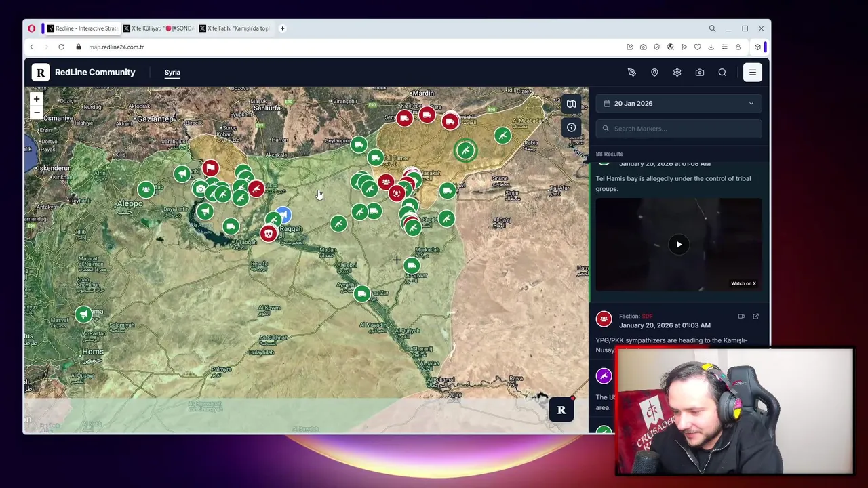Open external link icon on SDF post
The height and width of the screenshot is (488, 868).
(755, 316)
